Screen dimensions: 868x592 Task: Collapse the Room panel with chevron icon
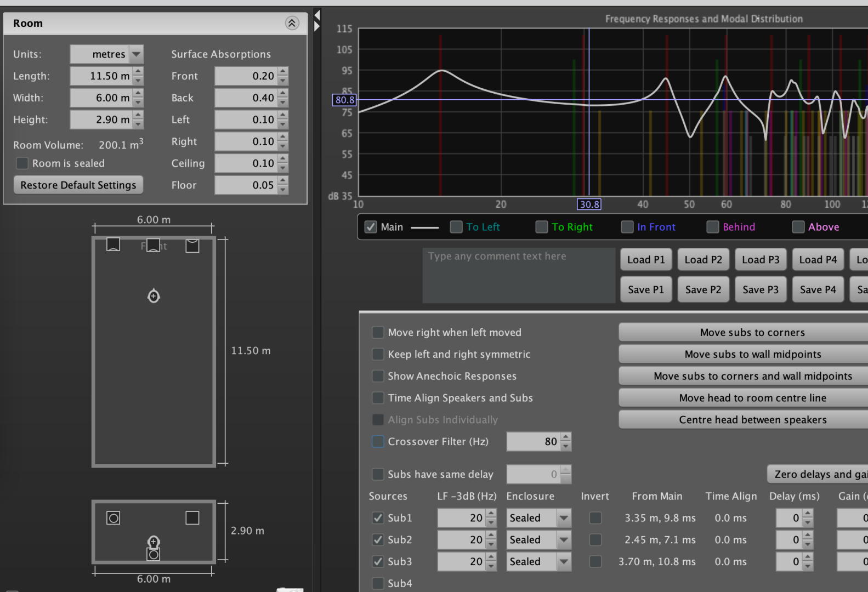pos(292,23)
